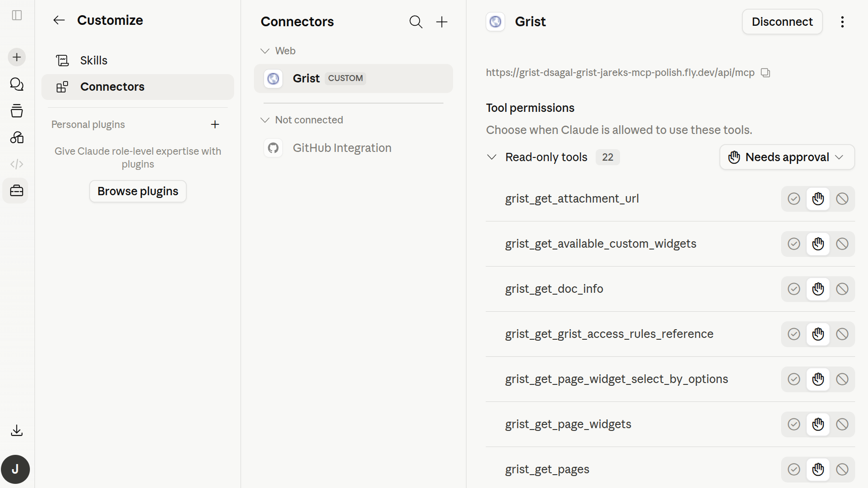Copy the Grist MCP URL
Screen dimensions: 868x488
point(765,73)
